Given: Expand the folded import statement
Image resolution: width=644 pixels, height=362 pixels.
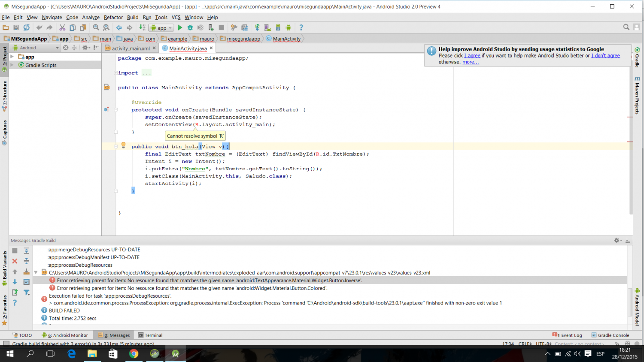Looking at the screenshot, I should (116, 73).
